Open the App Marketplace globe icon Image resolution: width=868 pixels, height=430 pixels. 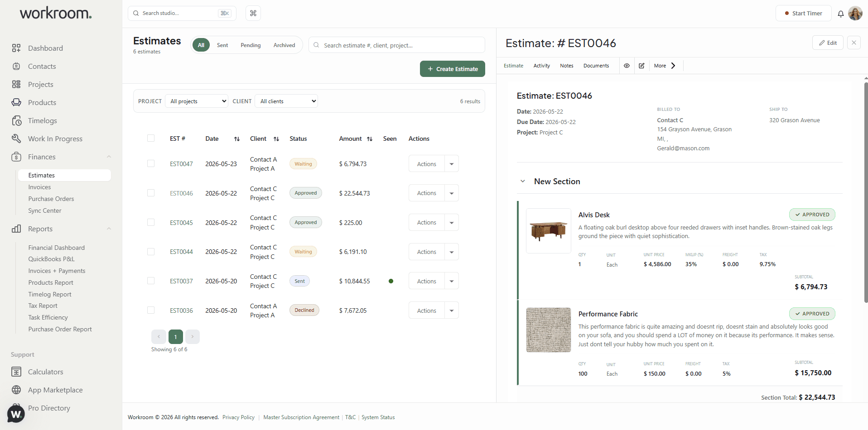click(x=16, y=390)
